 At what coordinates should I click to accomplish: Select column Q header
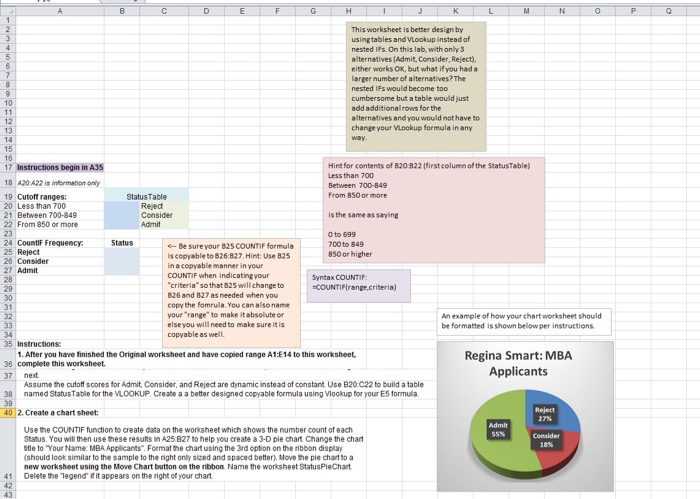(668, 11)
